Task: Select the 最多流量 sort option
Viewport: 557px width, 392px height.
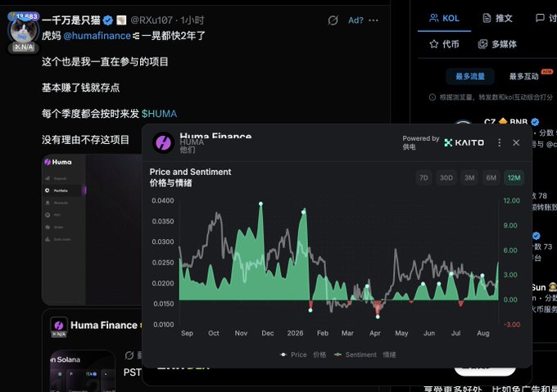Action: click(470, 76)
